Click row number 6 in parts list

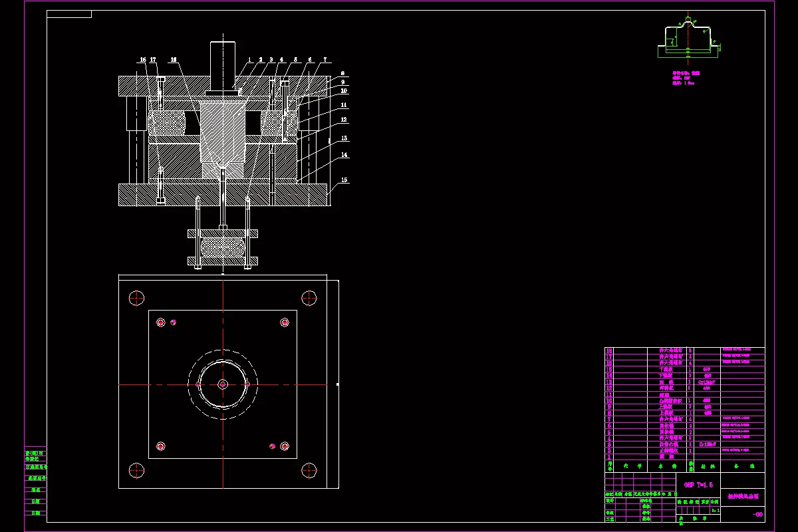685,426
